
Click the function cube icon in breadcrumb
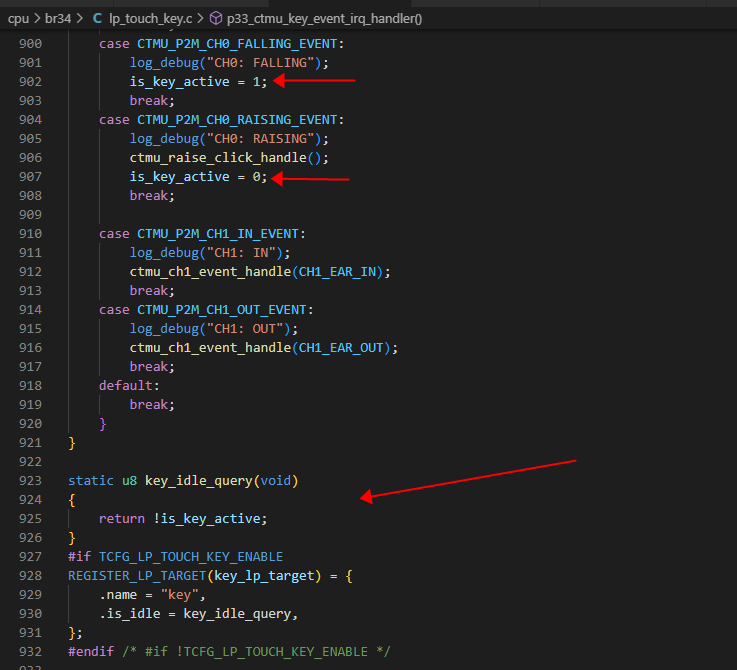click(x=216, y=19)
